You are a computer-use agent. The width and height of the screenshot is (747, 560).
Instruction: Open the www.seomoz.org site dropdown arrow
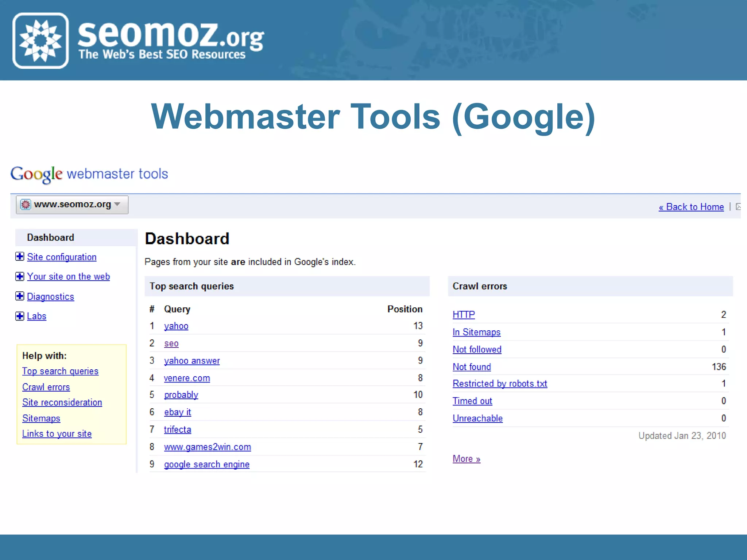[117, 204]
